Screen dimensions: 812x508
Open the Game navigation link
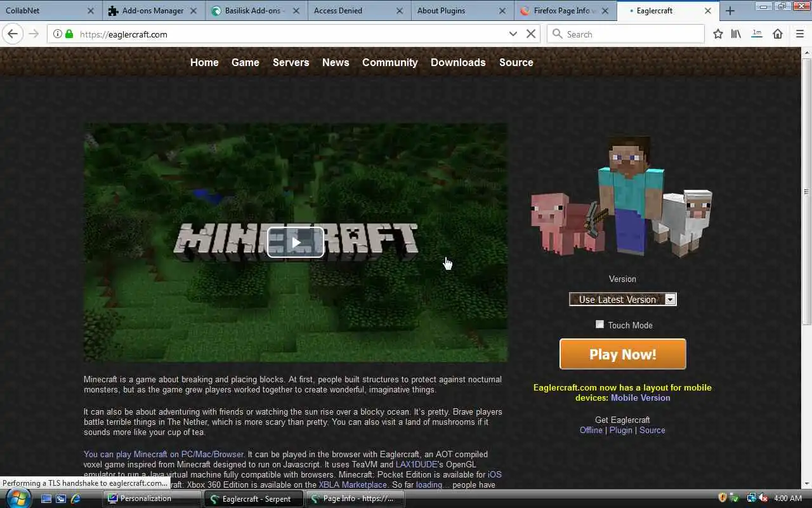coord(246,62)
